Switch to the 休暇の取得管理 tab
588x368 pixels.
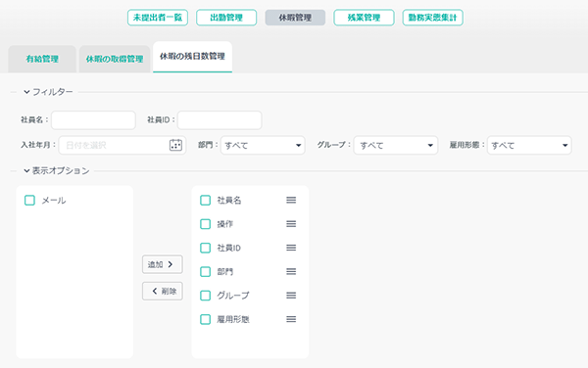(x=115, y=59)
